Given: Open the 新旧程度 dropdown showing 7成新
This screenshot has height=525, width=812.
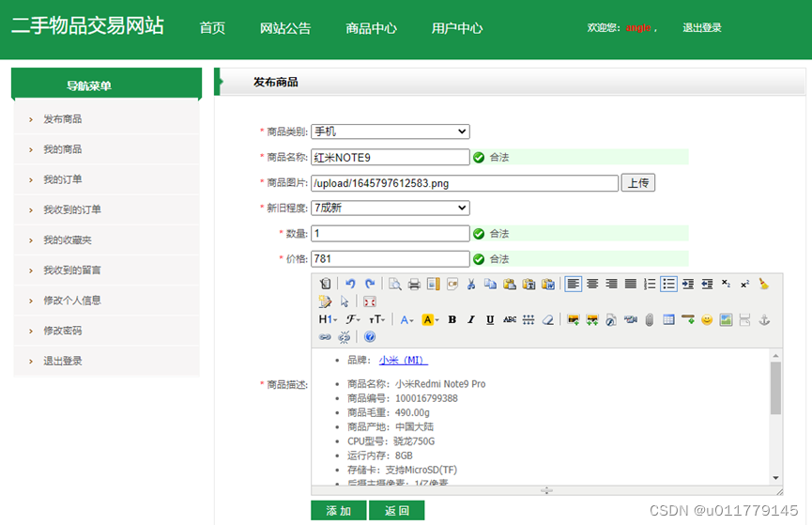Looking at the screenshot, I should [x=391, y=208].
